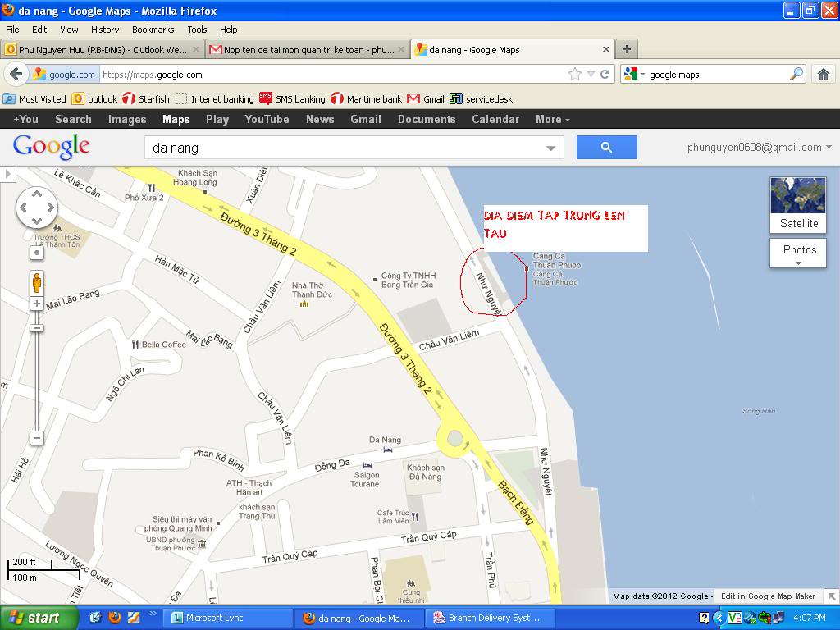
Task: Open Documents from the Google bar
Action: (426, 119)
